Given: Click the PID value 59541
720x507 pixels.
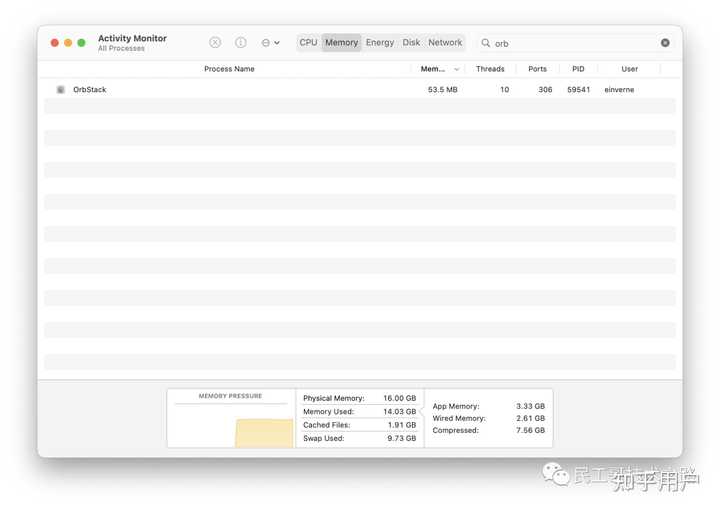Looking at the screenshot, I should coord(579,90).
